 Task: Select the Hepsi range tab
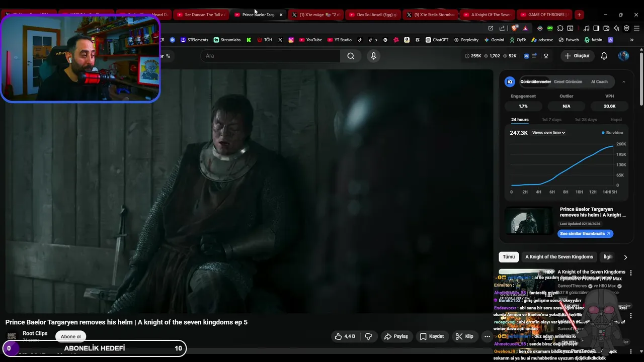(616, 120)
